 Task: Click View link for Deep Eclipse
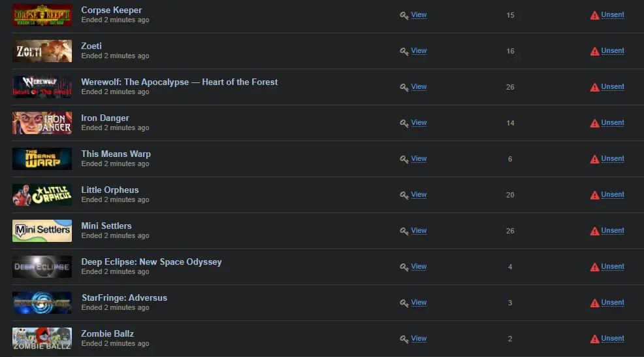(419, 267)
